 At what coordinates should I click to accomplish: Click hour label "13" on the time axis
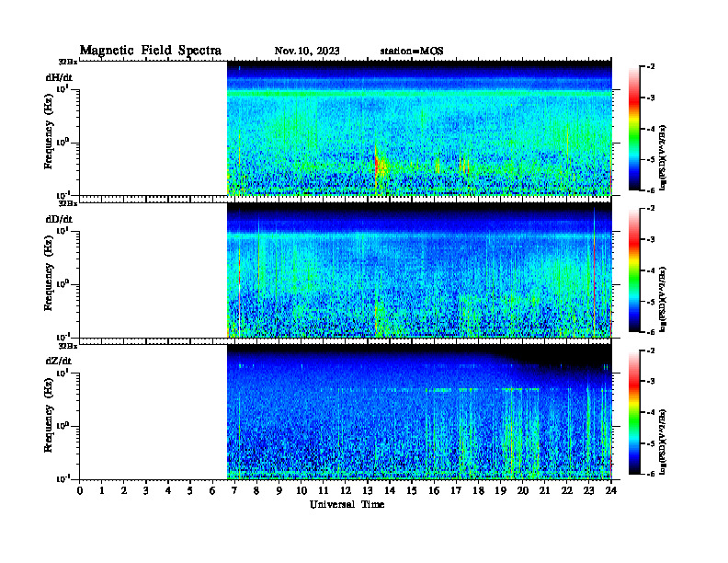pyautogui.click(x=368, y=491)
